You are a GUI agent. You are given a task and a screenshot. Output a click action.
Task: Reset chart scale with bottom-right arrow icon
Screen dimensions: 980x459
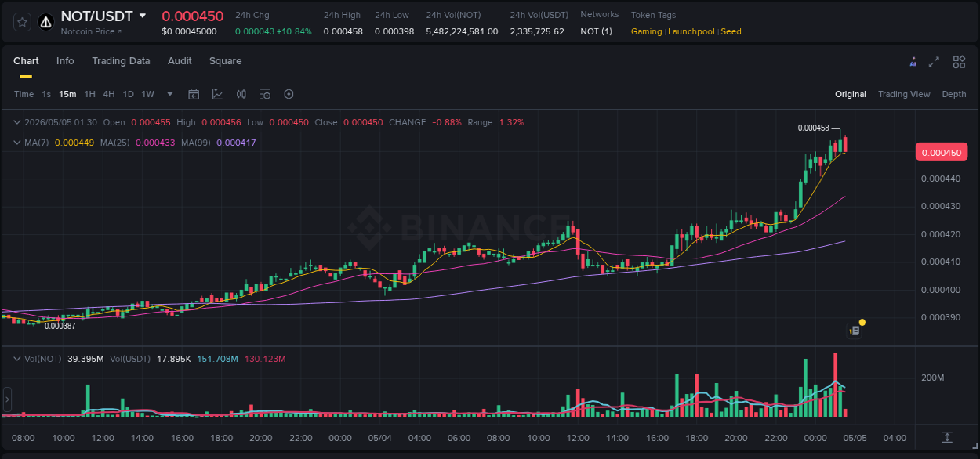(947, 436)
